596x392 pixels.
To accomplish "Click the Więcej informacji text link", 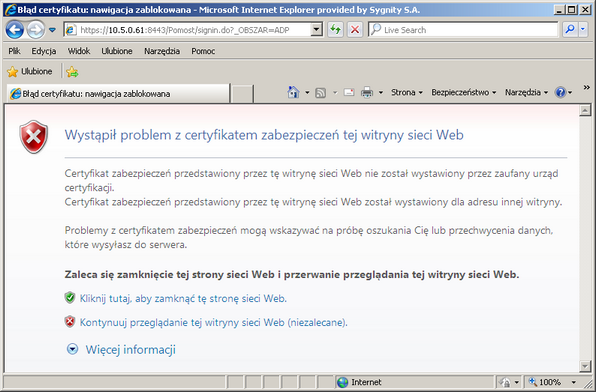I will (x=130, y=349).
